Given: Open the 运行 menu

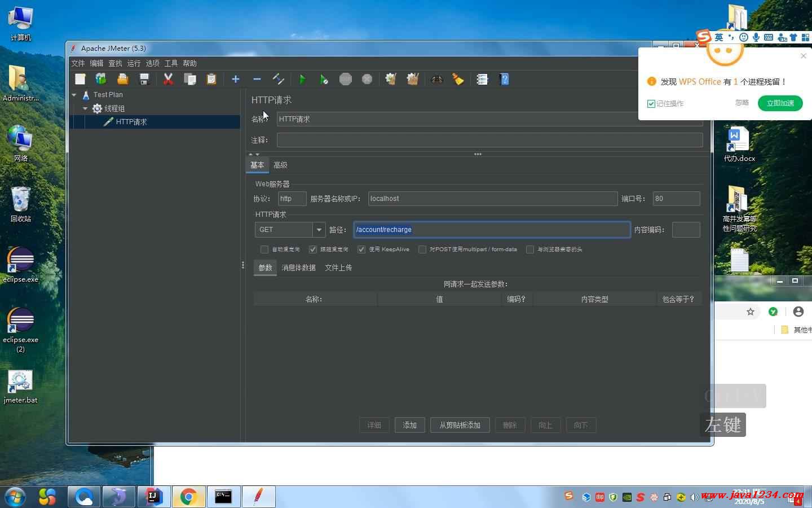Looking at the screenshot, I should (134, 63).
